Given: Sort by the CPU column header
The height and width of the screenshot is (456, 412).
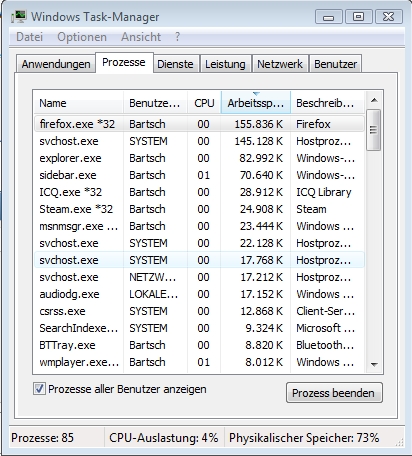Looking at the screenshot, I should tap(204, 103).
